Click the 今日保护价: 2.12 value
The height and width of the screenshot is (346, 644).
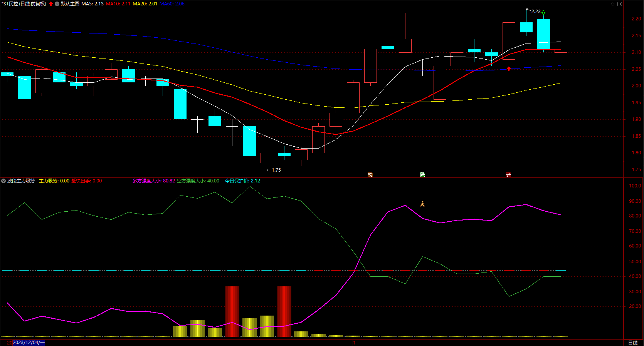point(242,181)
